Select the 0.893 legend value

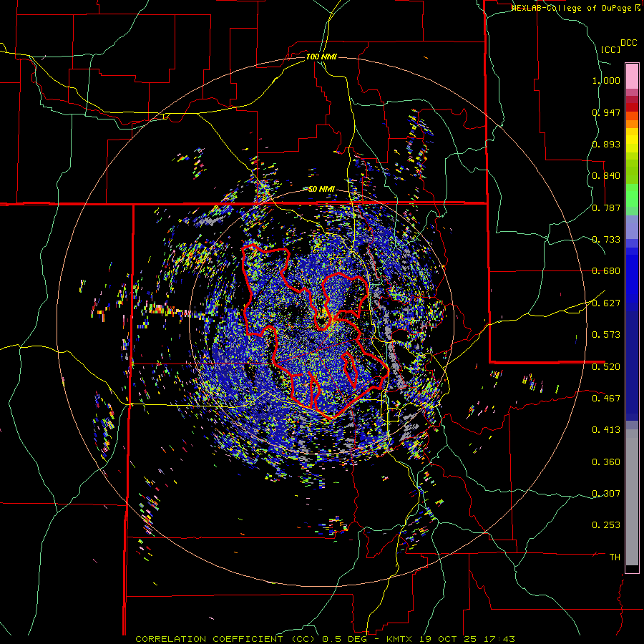606,144
